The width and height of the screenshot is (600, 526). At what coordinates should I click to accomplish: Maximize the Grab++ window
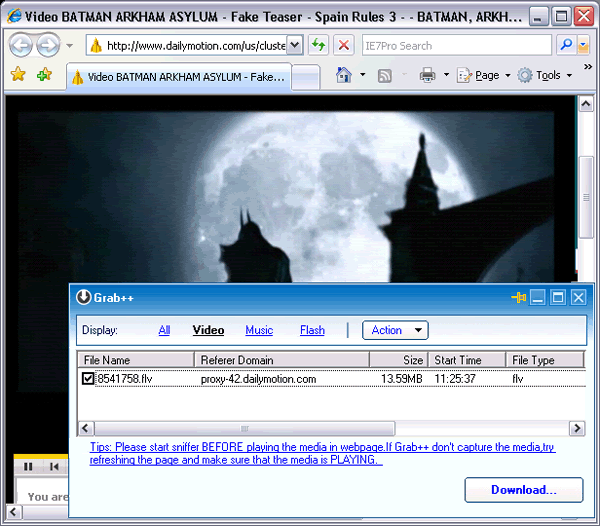[x=558, y=297]
